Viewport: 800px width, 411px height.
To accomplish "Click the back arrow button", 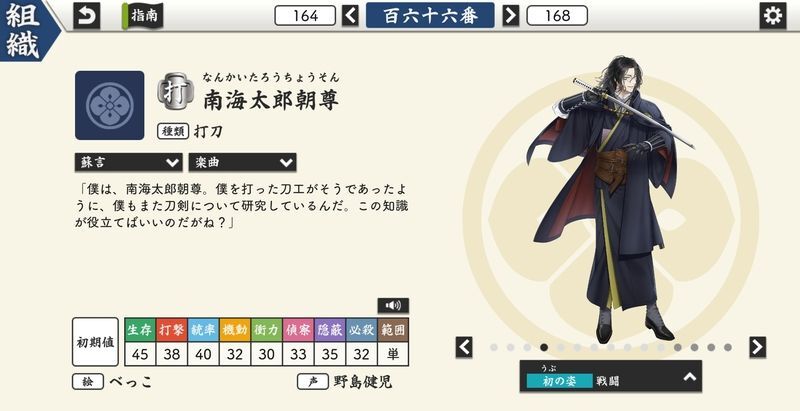I will (87, 16).
